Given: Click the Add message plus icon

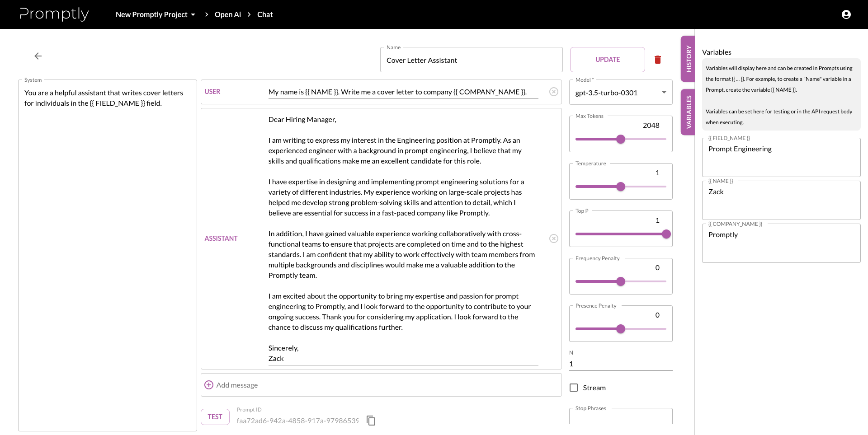Looking at the screenshot, I should 209,385.
